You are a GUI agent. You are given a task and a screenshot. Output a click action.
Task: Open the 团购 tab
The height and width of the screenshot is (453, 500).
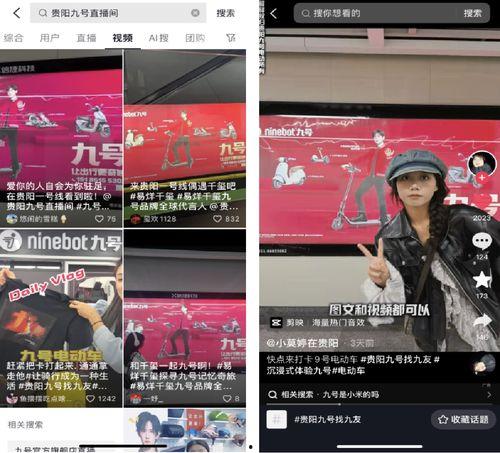tap(195, 38)
